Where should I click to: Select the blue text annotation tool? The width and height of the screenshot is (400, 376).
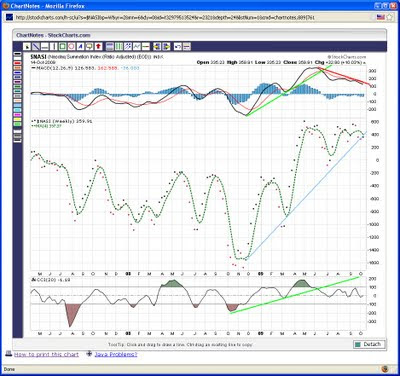[80, 47]
